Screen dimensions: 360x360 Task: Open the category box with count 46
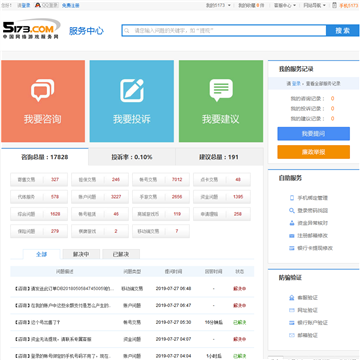100,214
